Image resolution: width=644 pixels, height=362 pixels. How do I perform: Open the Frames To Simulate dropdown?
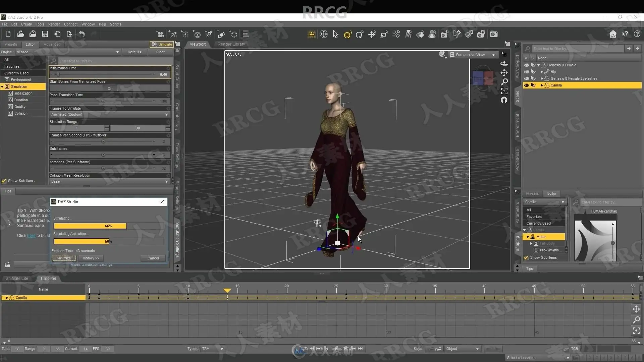(109, 115)
